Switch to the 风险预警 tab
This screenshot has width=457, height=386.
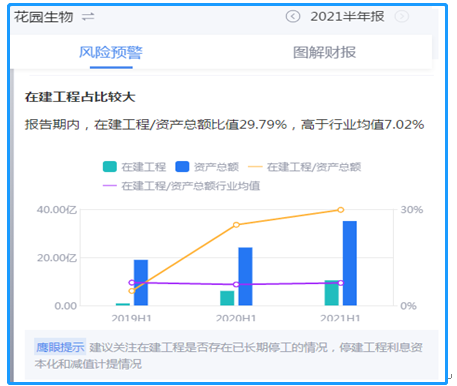pos(111,52)
